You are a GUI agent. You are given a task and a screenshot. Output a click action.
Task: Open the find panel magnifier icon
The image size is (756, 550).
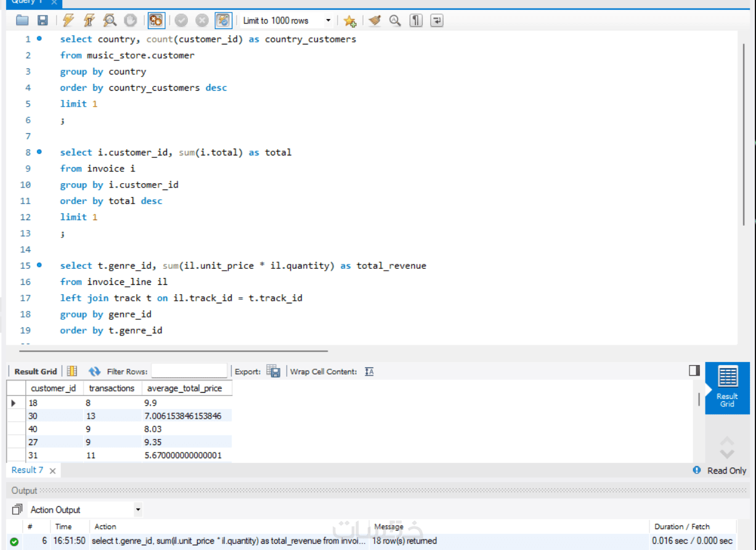click(x=396, y=20)
